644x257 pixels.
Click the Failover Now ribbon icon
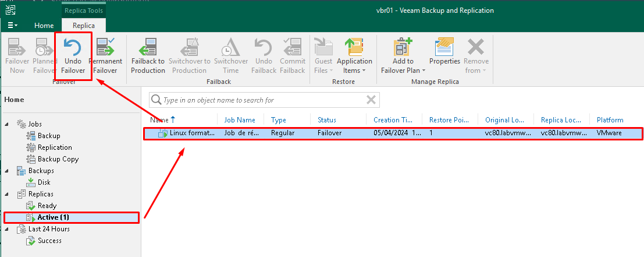point(17,47)
